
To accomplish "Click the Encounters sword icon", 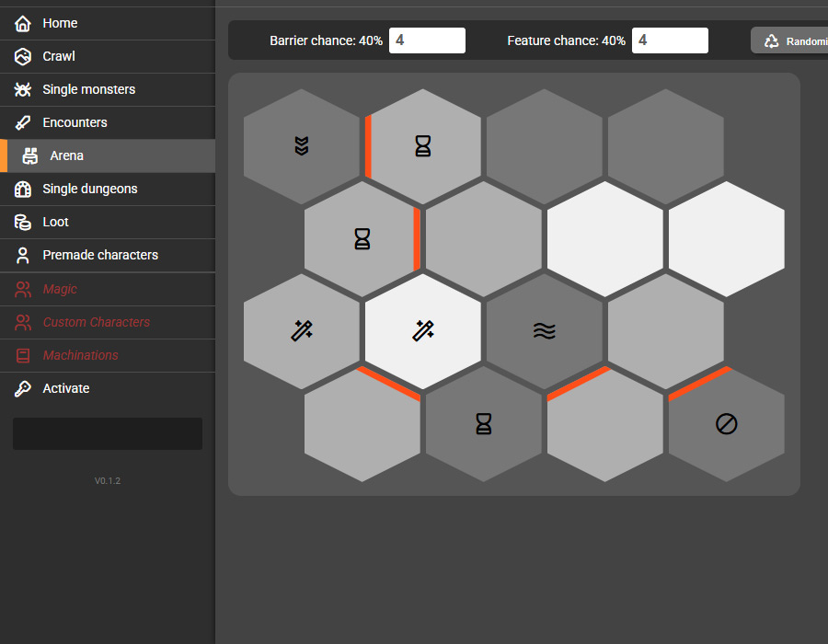I will pyautogui.click(x=23, y=122).
